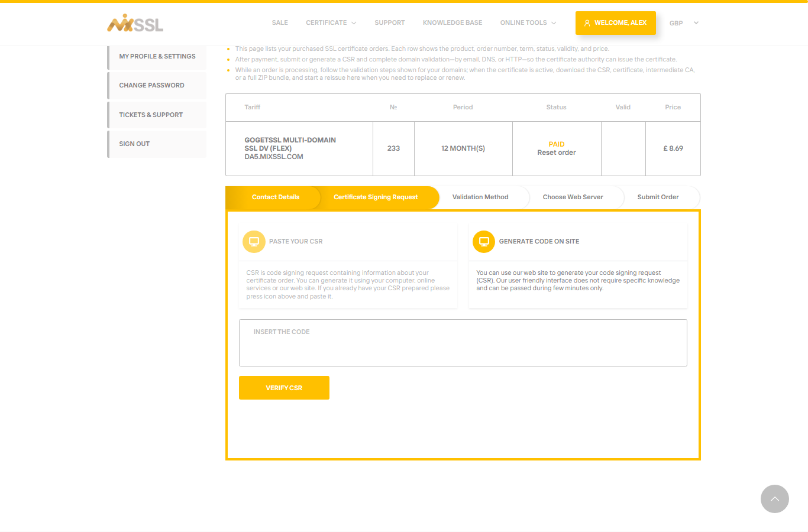The width and height of the screenshot is (808, 532).
Task: Open the Knowledge Base menu item
Action: point(453,22)
